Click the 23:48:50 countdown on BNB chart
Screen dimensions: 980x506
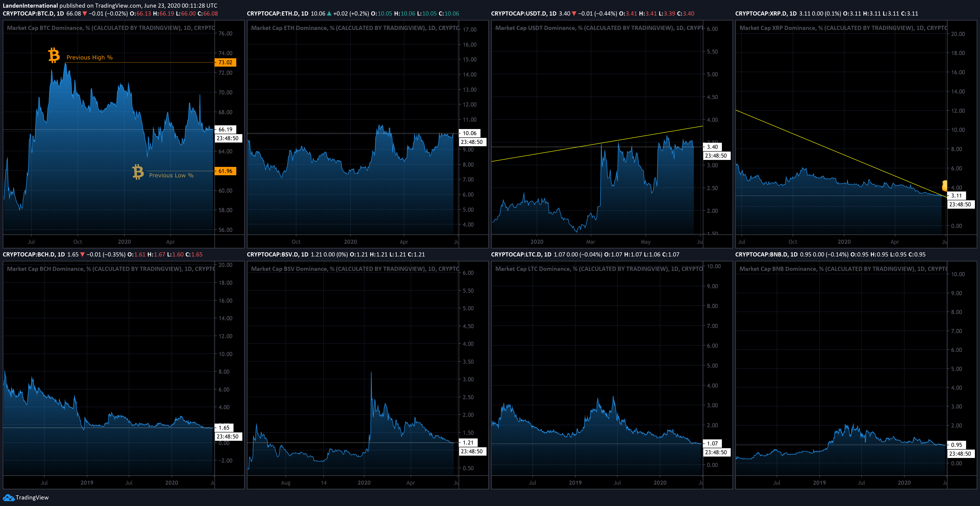coord(961,454)
